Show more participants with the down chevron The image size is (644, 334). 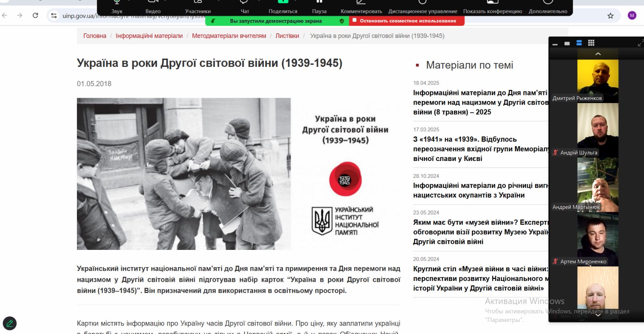(x=598, y=315)
